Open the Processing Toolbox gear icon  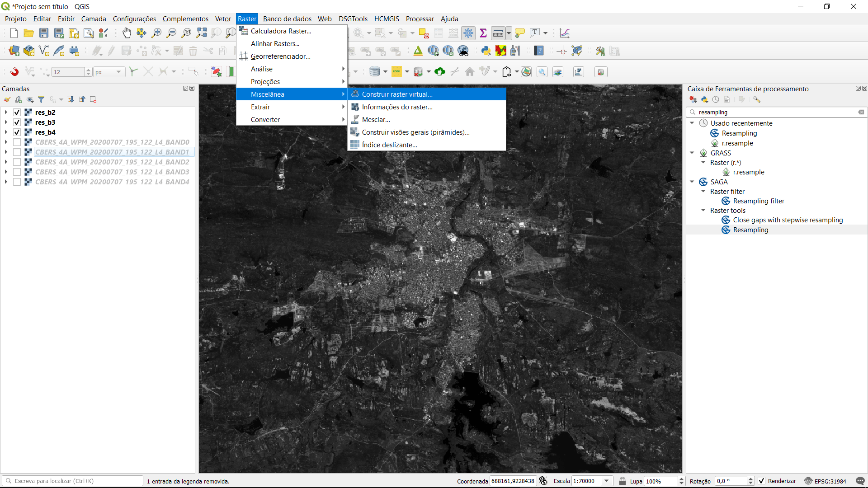pyautogui.click(x=468, y=33)
